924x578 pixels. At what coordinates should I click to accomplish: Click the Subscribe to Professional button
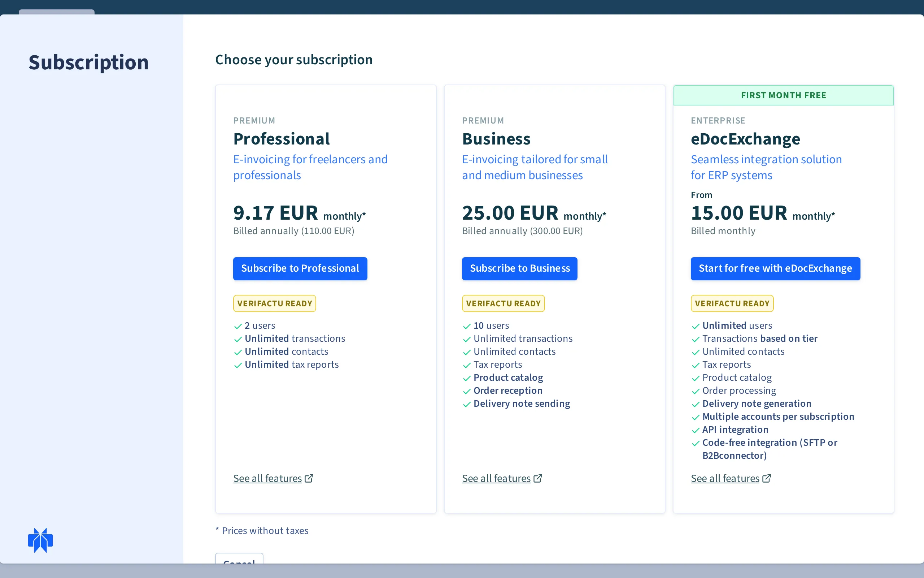click(300, 268)
